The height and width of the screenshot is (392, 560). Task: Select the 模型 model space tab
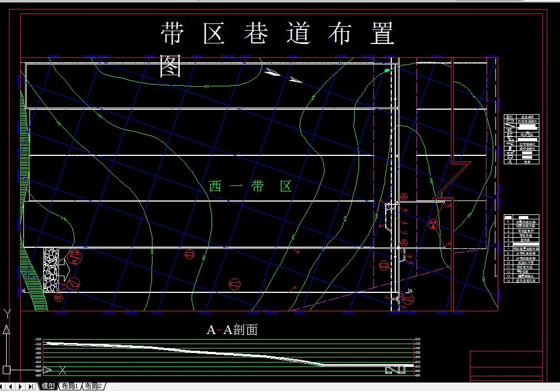point(49,385)
